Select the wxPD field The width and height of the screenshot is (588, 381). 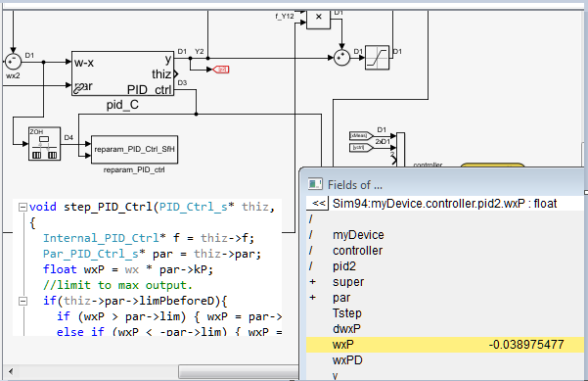tap(347, 360)
